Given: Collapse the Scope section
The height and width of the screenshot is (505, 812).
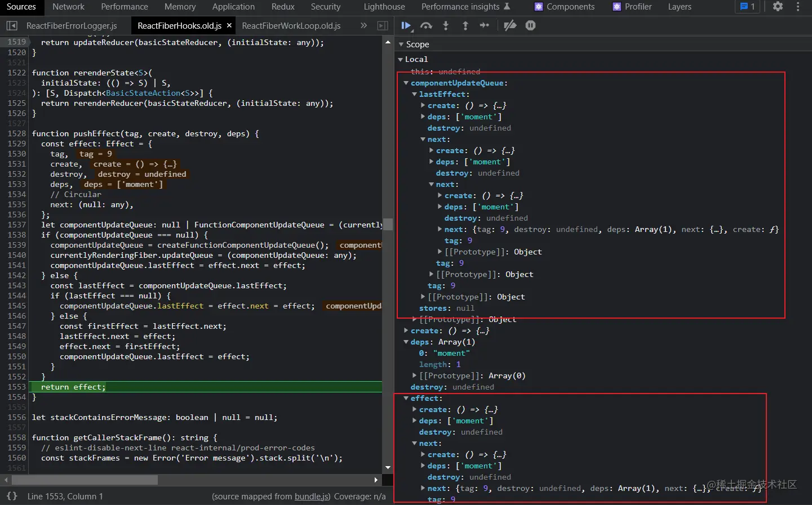Looking at the screenshot, I should (401, 44).
